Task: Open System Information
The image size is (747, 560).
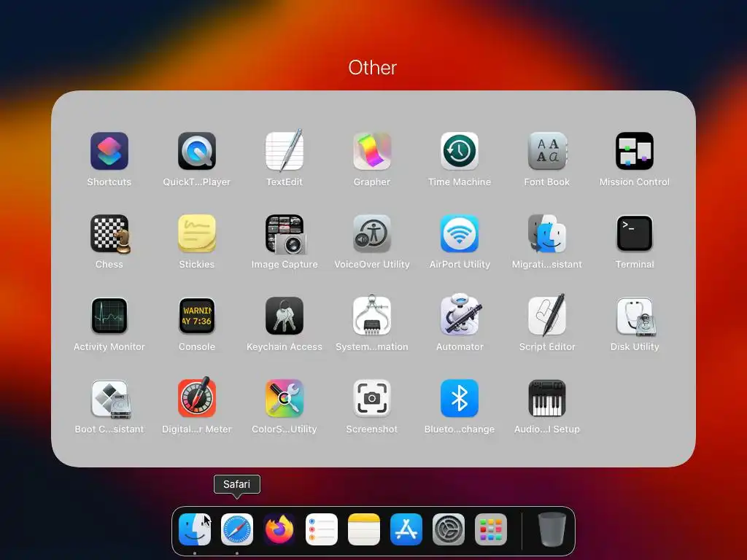Action: click(x=372, y=315)
